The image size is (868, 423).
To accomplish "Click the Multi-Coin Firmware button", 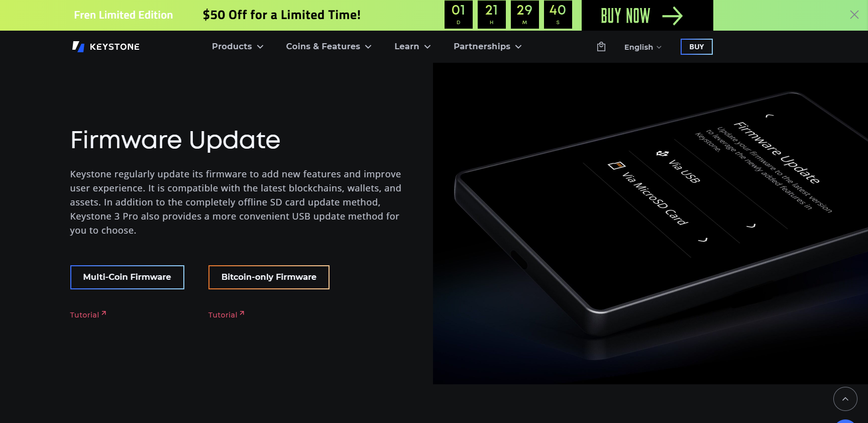I will tap(127, 277).
